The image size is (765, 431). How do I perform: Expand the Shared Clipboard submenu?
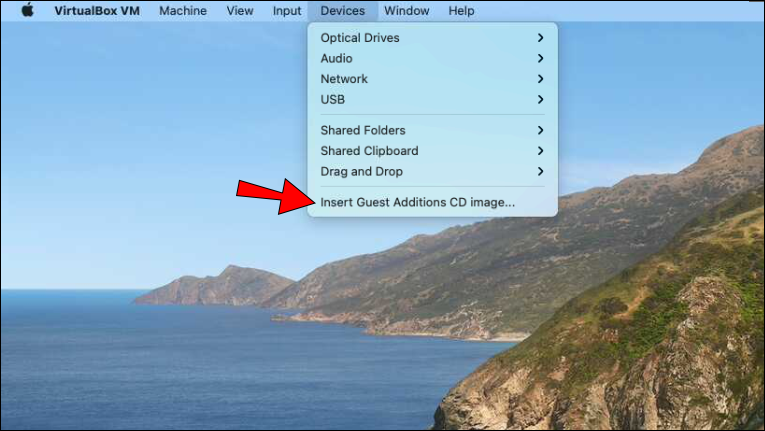click(x=432, y=151)
